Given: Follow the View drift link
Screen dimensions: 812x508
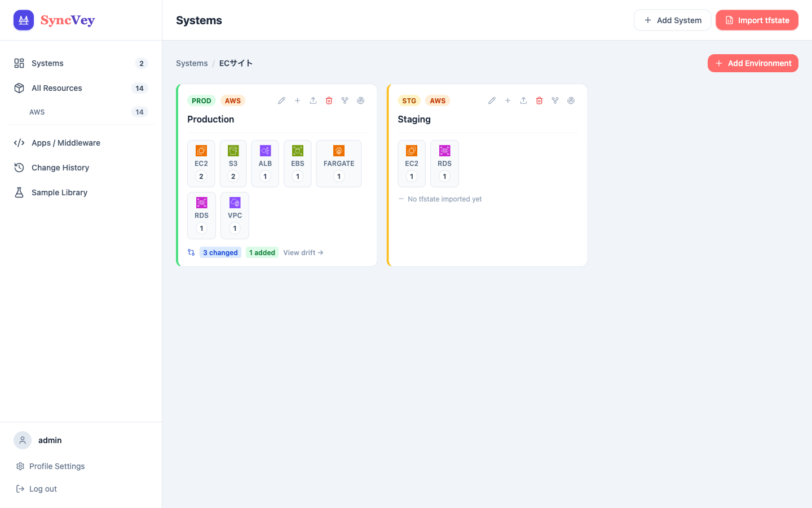Looking at the screenshot, I should pos(303,253).
